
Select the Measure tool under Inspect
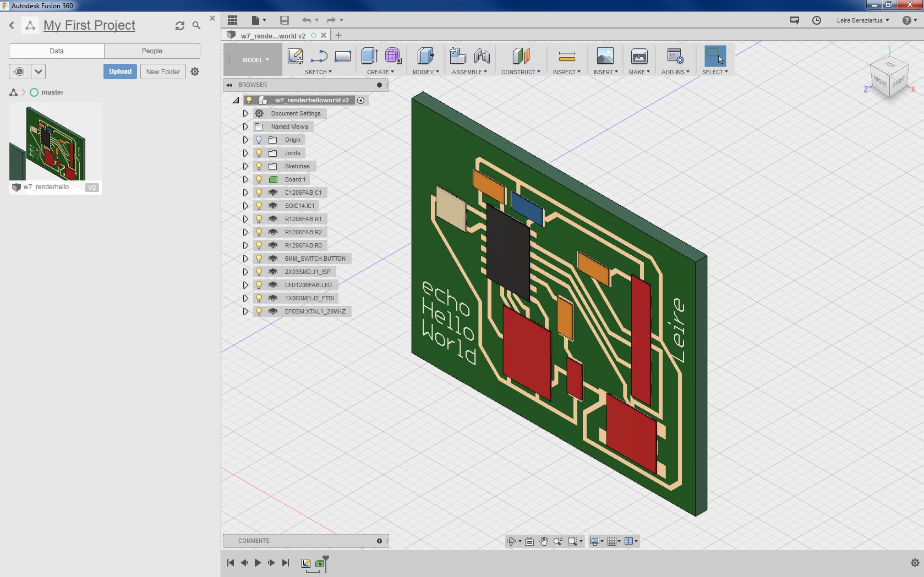tap(566, 56)
